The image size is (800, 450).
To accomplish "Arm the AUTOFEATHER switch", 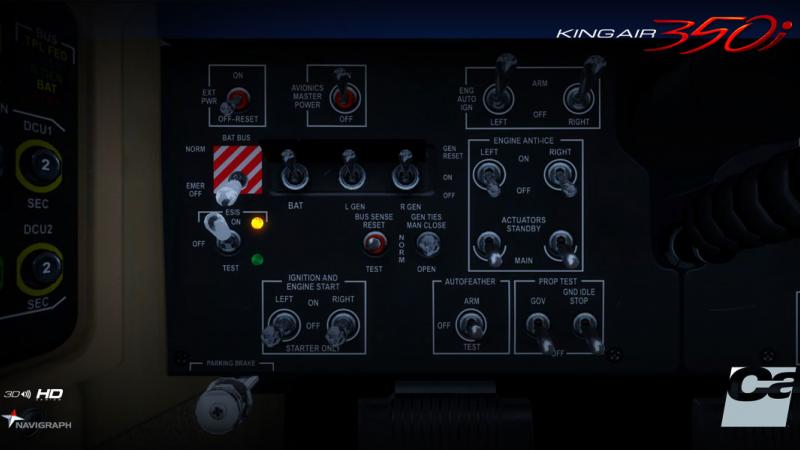I will 471,325.
